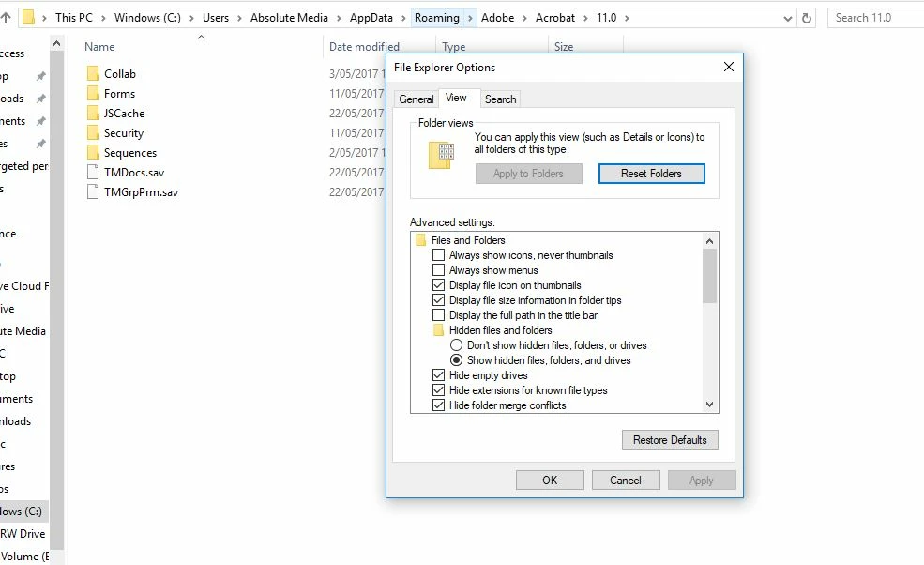Click 'AppData' in the address path
This screenshot has height=565, width=924.
(371, 18)
